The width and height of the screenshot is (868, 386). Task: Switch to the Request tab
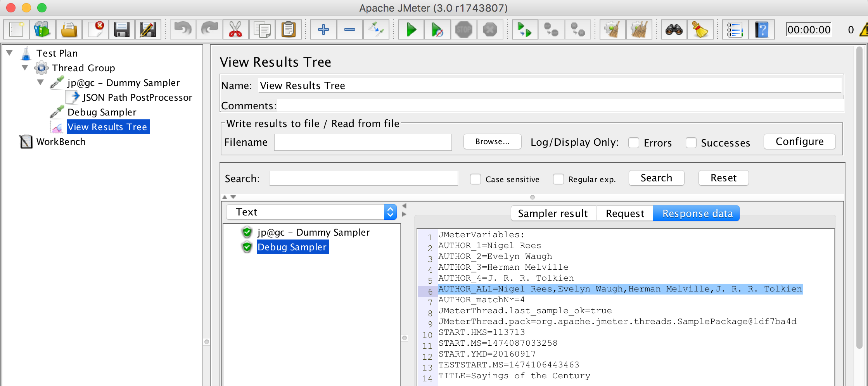pos(624,213)
